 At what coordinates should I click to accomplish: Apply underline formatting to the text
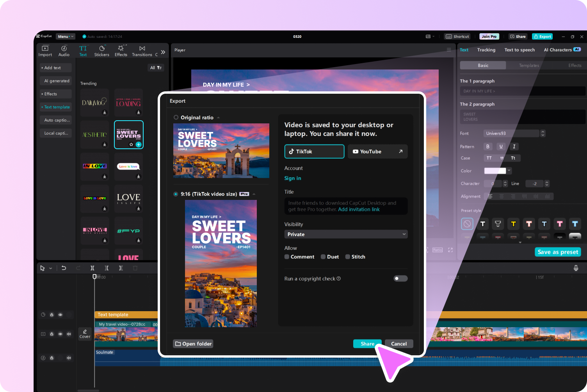coord(501,146)
